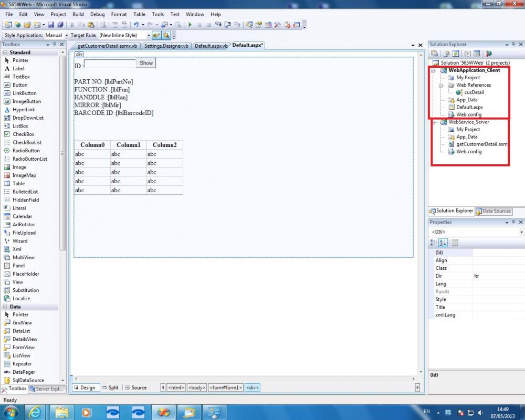
Task: Click the ID text box in the designer
Action: coord(110,64)
